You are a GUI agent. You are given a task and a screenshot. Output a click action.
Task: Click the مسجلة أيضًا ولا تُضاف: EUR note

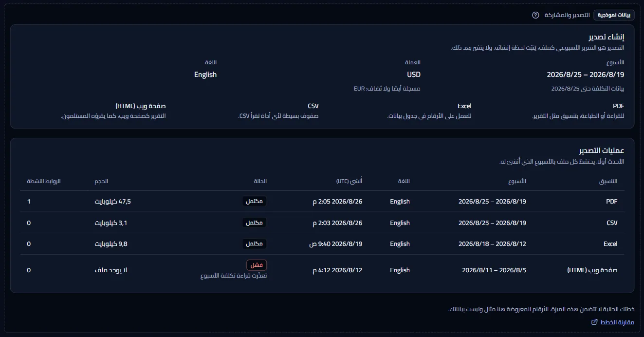[x=387, y=89]
